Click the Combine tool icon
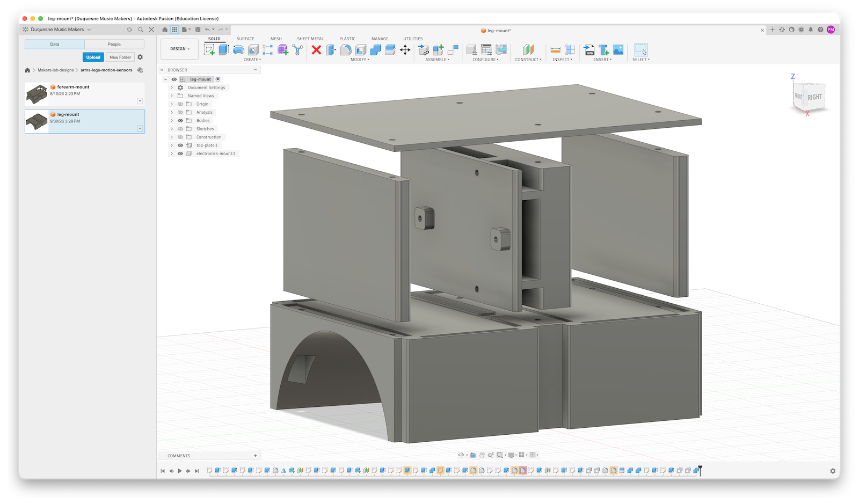The image size is (859, 504). coord(375,50)
